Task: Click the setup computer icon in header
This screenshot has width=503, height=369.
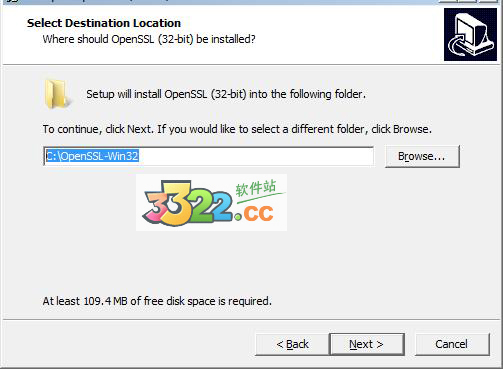Action: pos(470,34)
